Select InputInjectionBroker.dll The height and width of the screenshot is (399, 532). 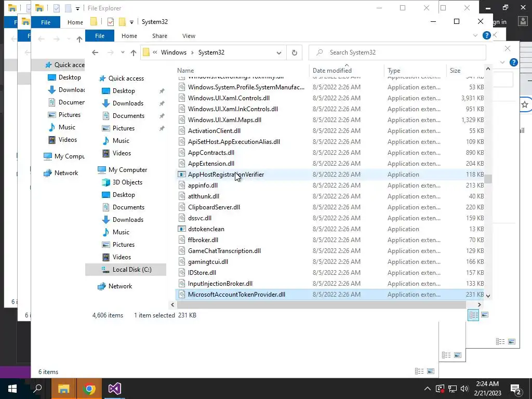click(x=220, y=283)
